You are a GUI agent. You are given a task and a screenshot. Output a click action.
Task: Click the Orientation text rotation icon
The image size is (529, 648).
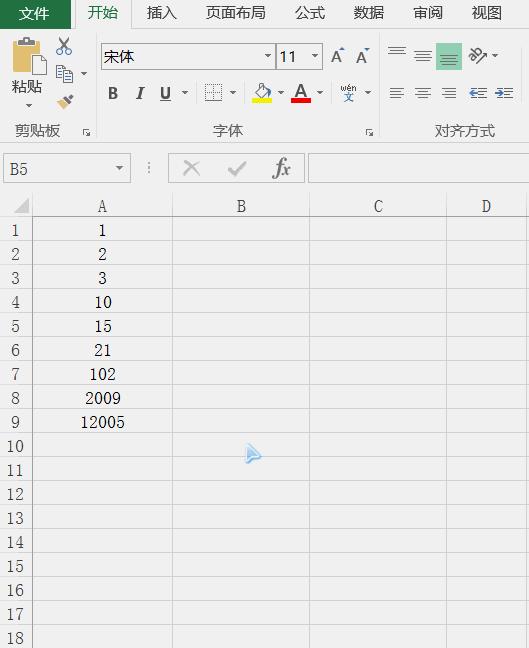coord(477,55)
